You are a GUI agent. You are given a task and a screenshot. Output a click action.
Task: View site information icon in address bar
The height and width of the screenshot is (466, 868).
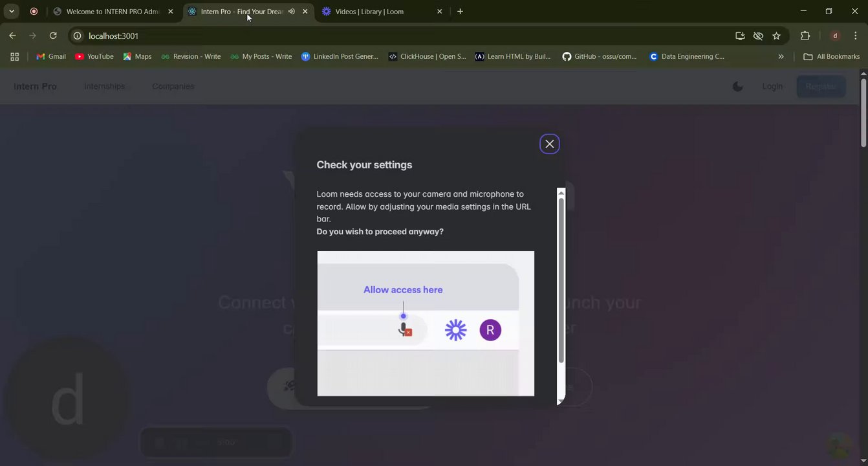78,36
